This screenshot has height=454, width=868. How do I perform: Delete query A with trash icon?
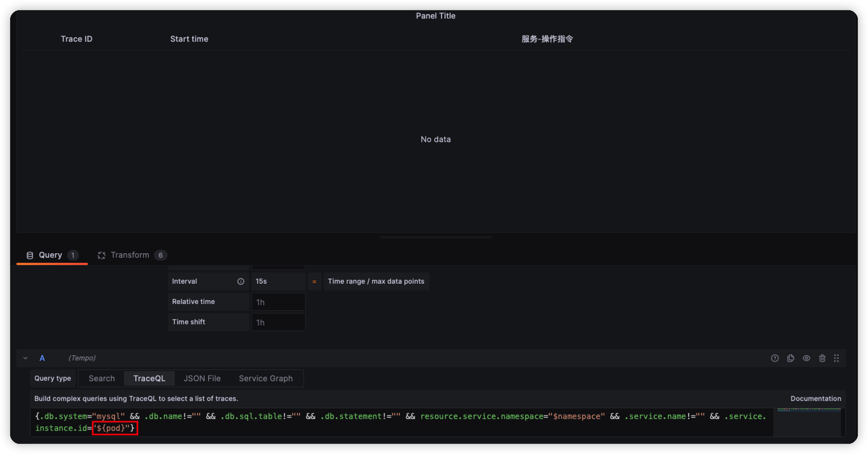(x=822, y=358)
